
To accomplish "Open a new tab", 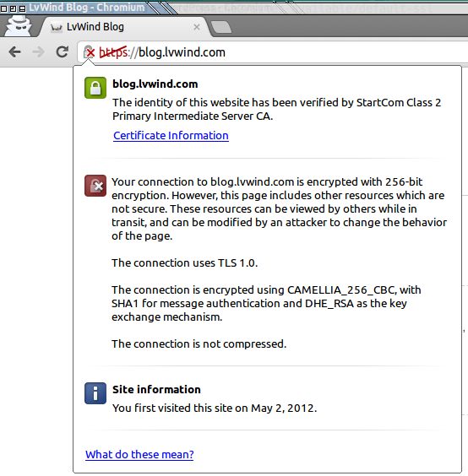I will pyautogui.click(x=221, y=27).
